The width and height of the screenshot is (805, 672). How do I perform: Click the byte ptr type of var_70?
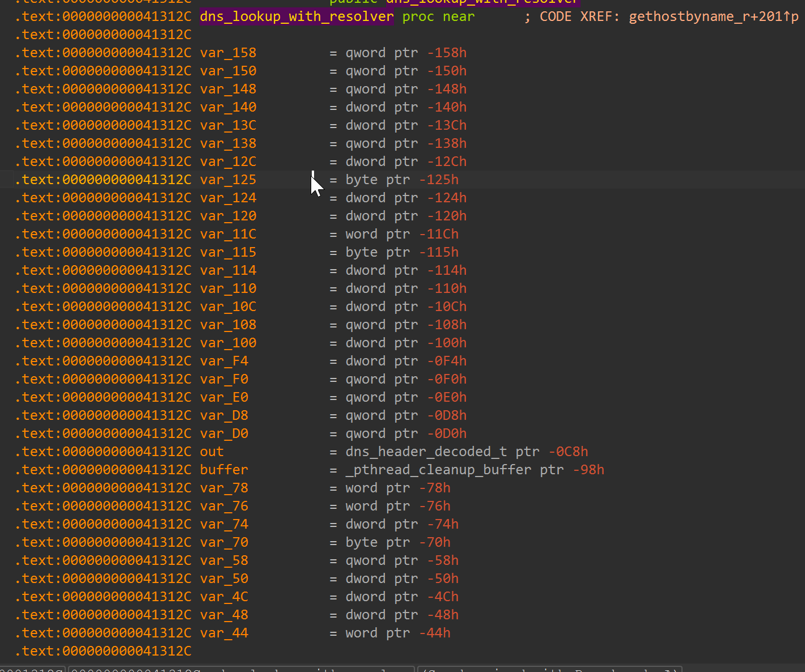pyautogui.click(x=377, y=542)
